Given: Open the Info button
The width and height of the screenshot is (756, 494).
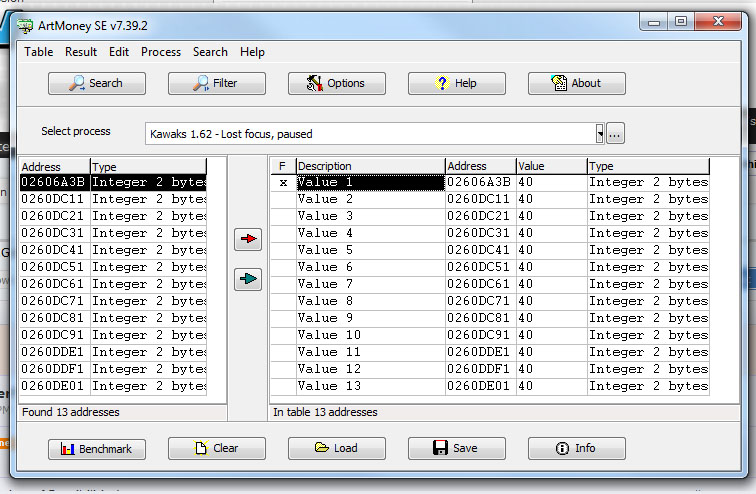Looking at the screenshot, I should tap(577, 449).
